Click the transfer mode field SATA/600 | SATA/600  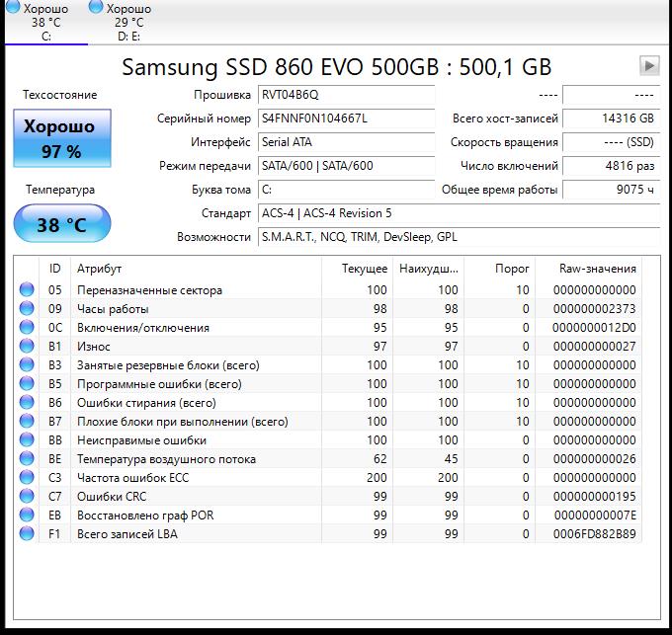(346, 166)
